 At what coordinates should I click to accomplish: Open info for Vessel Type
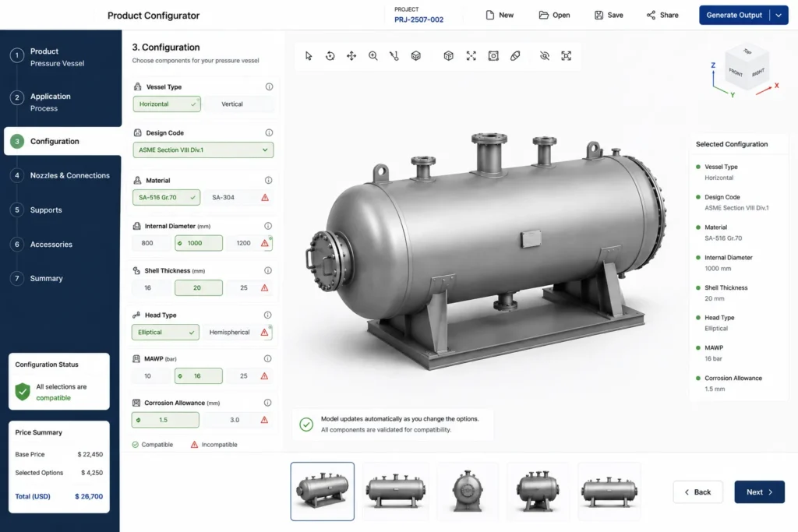269,86
